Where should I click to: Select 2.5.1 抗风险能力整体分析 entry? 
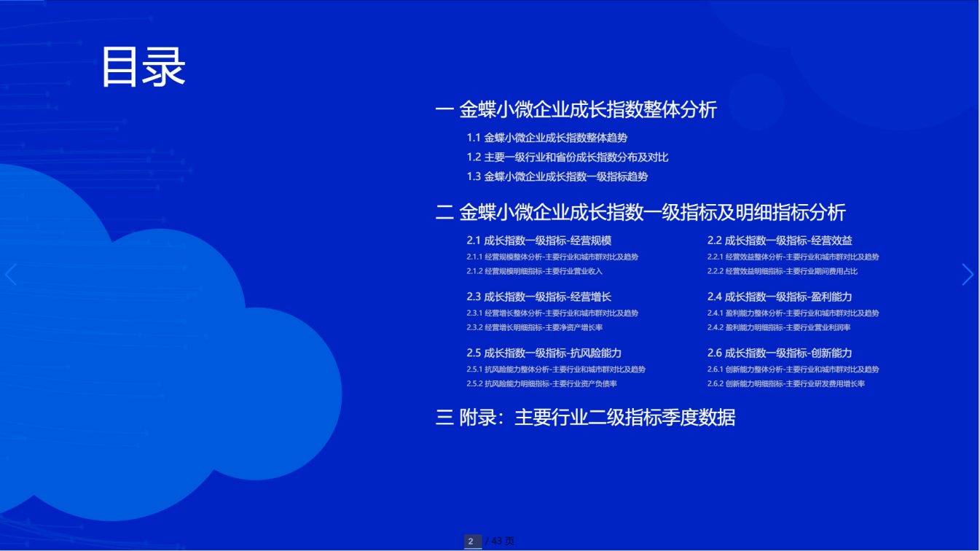[556, 369]
